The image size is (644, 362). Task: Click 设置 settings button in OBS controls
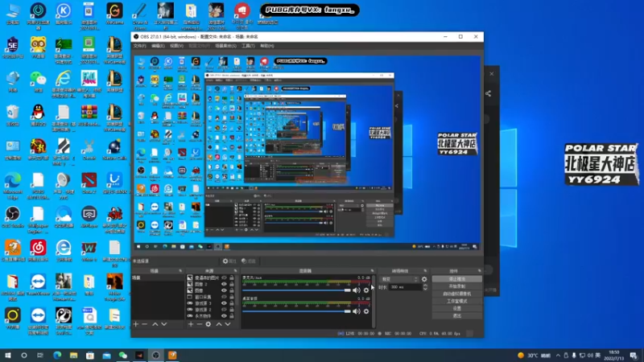(x=456, y=309)
